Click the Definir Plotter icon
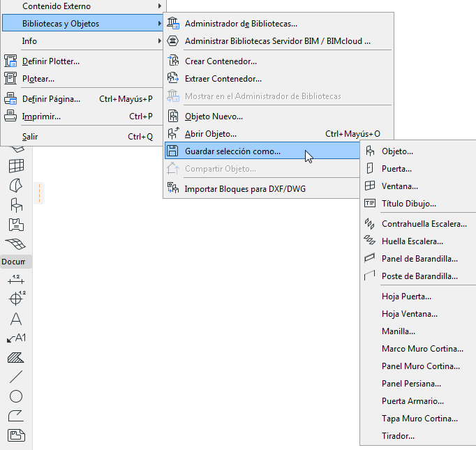 click(x=10, y=61)
